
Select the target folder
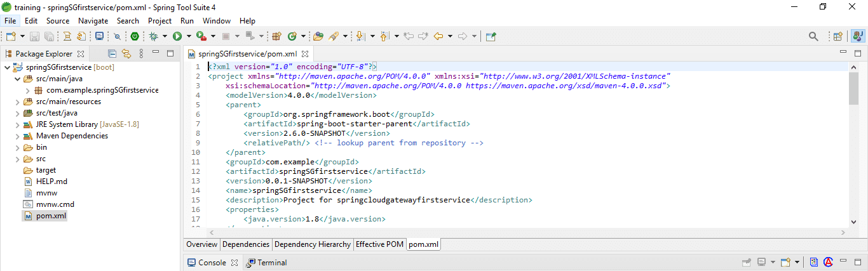click(x=46, y=170)
